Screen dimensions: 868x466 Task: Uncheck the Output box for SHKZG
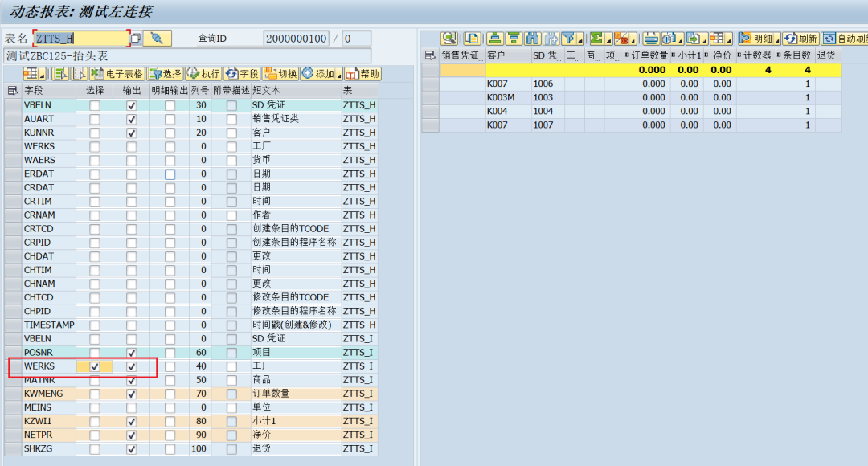[x=131, y=449]
